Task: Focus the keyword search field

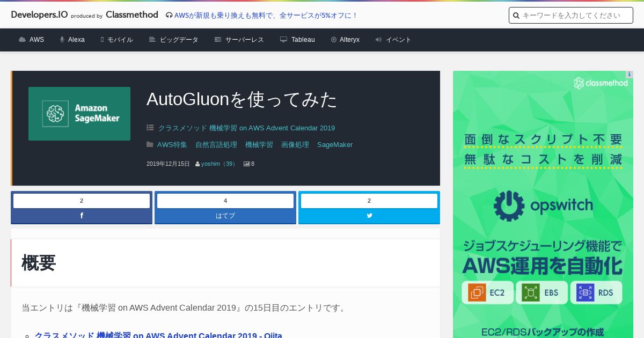Action: pyautogui.click(x=571, y=16)
